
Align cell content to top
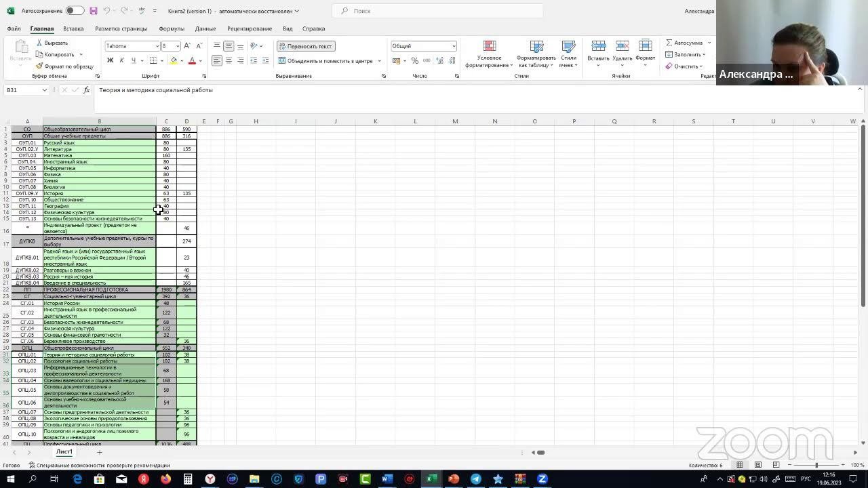click(x=216, y=46)
